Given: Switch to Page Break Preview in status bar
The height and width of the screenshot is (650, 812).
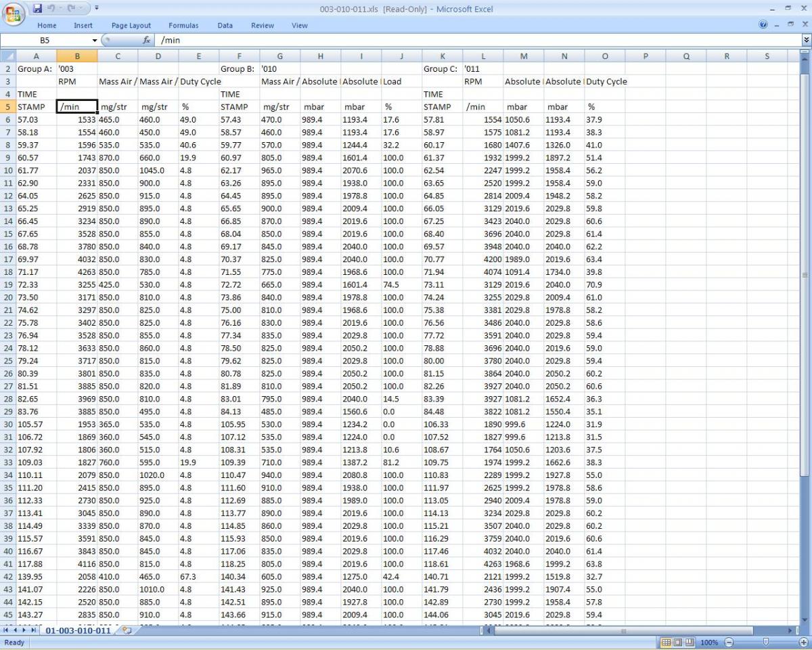Looking at the screenshot, I should coord(690,642).
